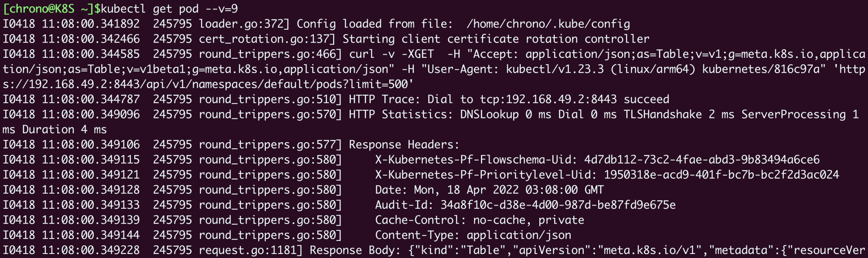Screen dimensions: 868x258
Task: Click the Content-Type application/json header
Action: 473,235
